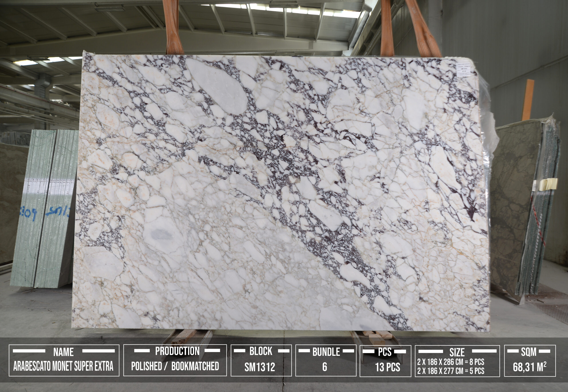Screen dimensions: 568x392
Task: Click the block number SM1312
Action: [260, 367]
